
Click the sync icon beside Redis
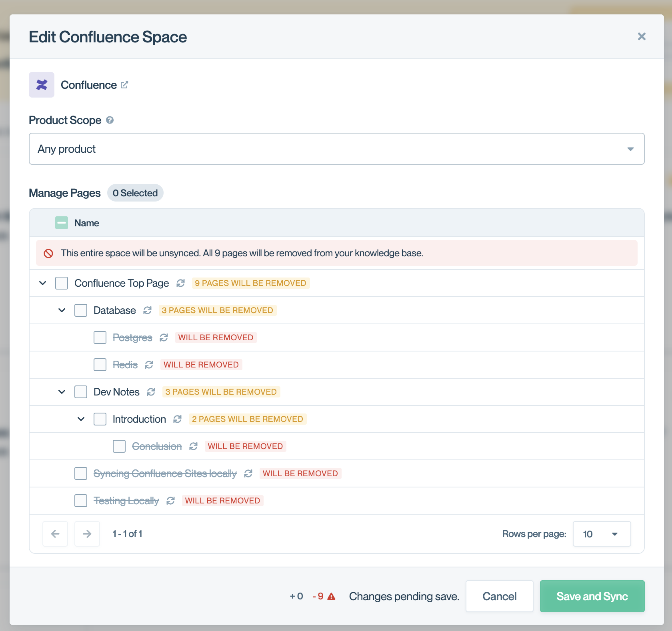click(149, 365)
